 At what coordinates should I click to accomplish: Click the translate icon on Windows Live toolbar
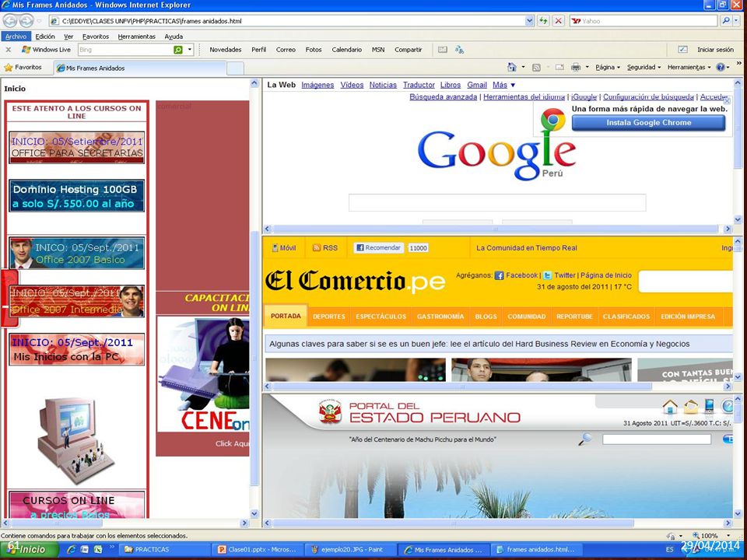click(x=459, y=50)
